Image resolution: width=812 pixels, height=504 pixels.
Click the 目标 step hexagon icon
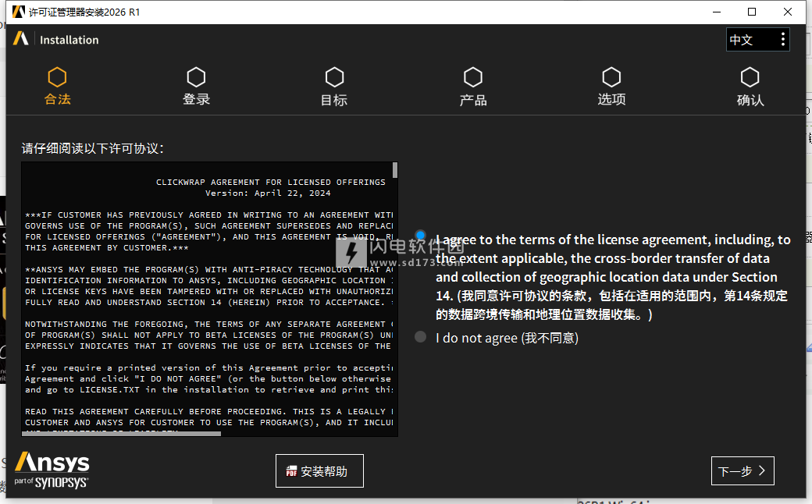point(334,77)
